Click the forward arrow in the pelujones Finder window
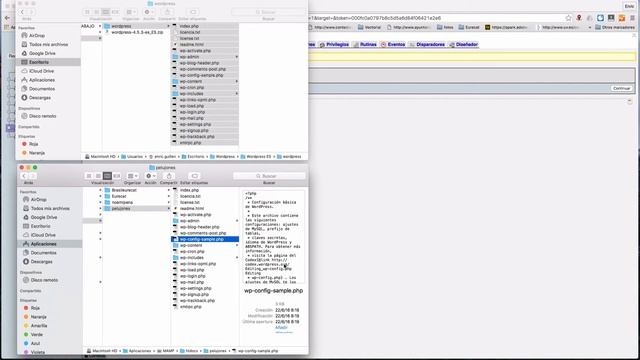Viewport: 640px width, 360px height. tap(33, 176)
